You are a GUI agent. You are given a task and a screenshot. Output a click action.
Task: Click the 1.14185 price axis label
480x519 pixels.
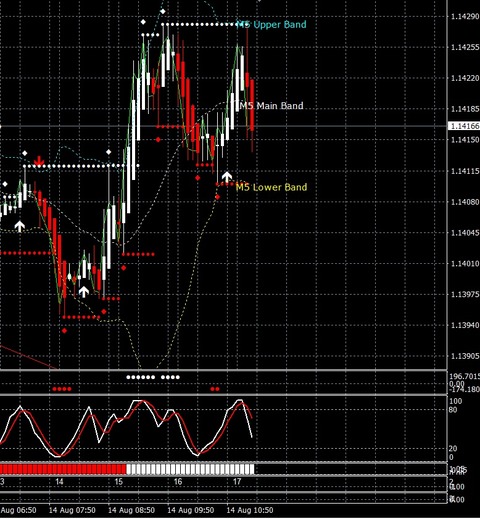[x=465, y=109]
